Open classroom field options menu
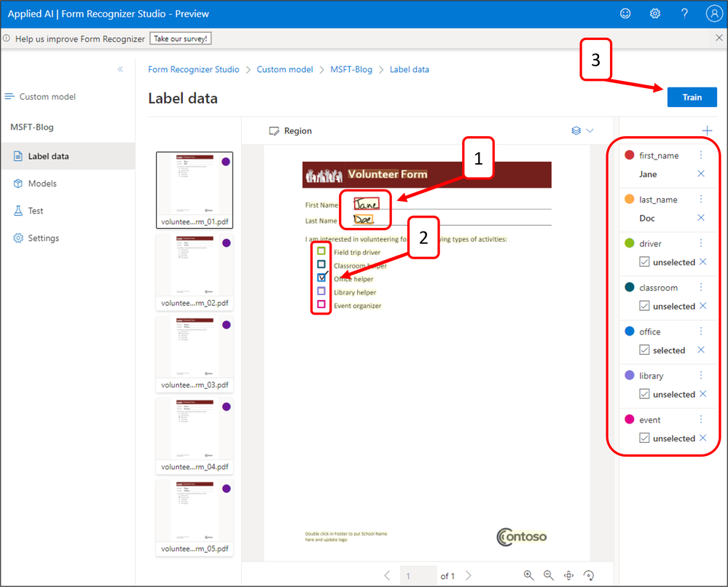This screenshot has height=587, width=728. 701,287
